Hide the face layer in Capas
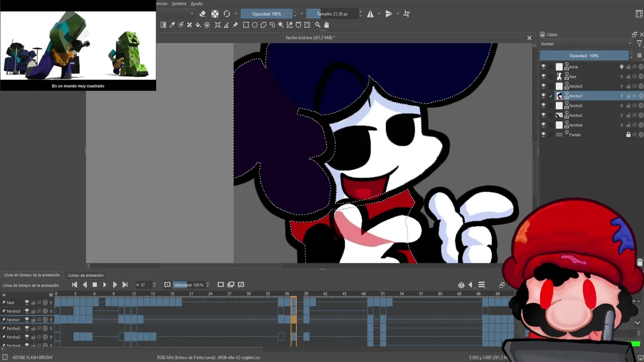Screen dimensions: 644x362 tap(543, 76)
